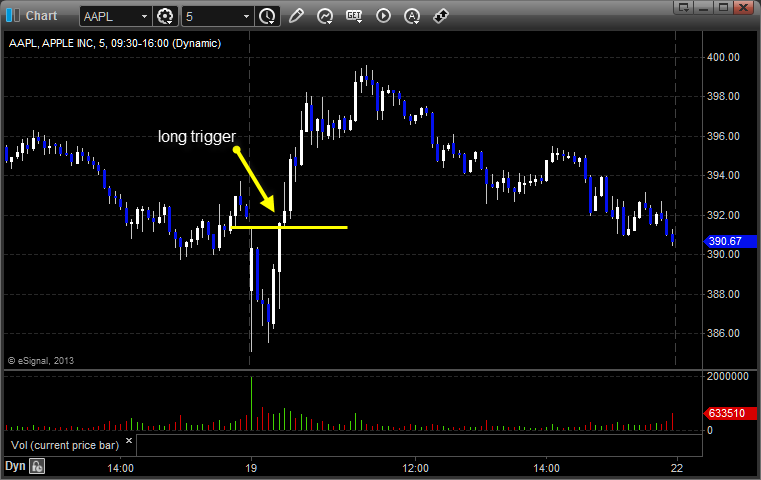Viewport: 761px width, 480px height.
Task: Click the 396.00 price axis label
Action: 723,136
